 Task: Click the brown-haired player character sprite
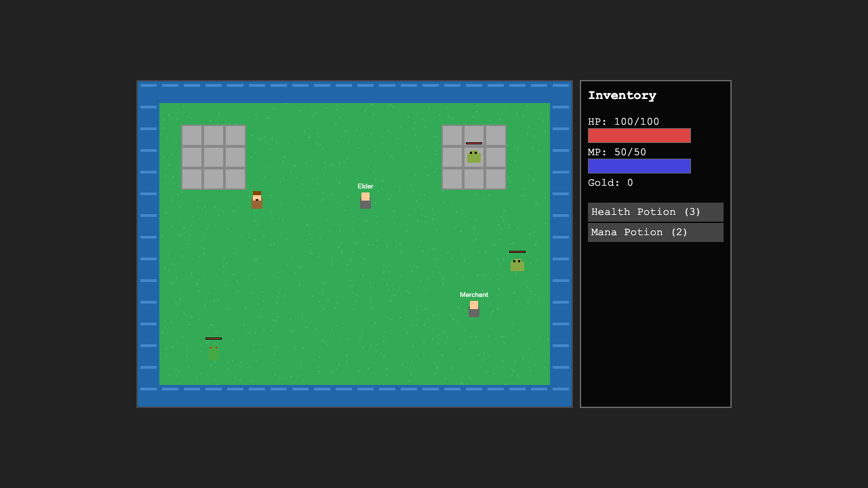click(257, 200)
